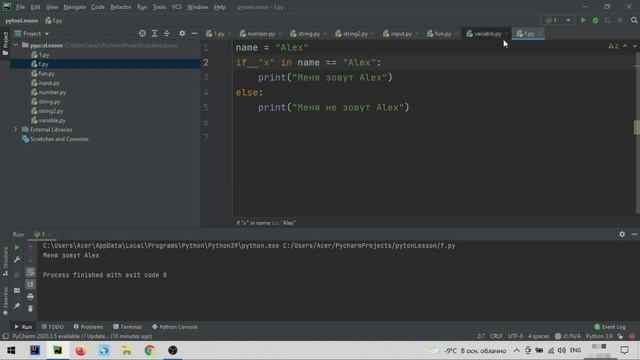Viewport: 640px width, 360px height.
Task: Hide the Run panel with minus icon
Action: click(x=634, y=234)
